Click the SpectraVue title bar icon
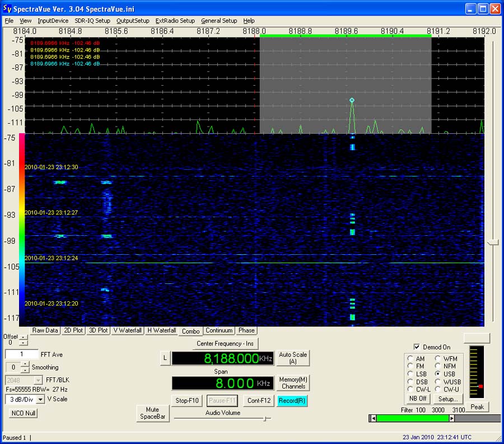 coord(7,8)
